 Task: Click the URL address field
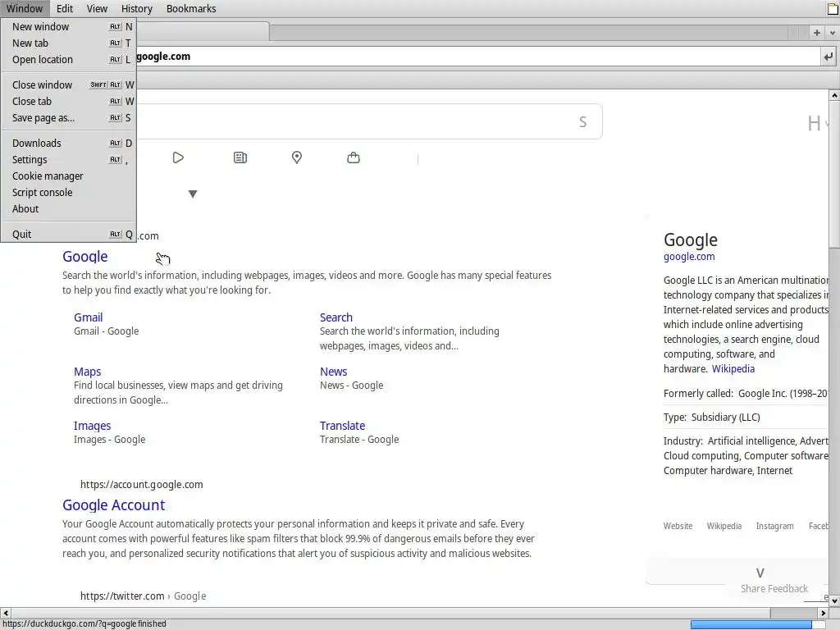click(477, 57)
